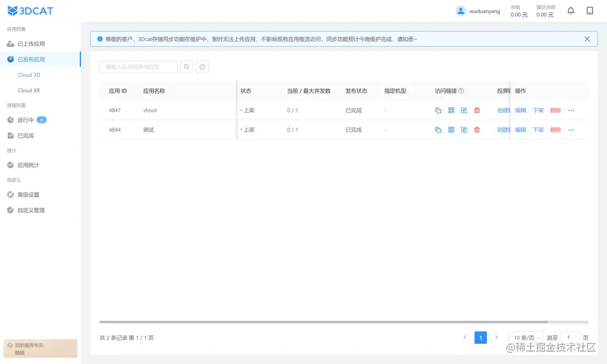
Task: Delete access link of 测试 via trash icon
Action: (477, 130)
